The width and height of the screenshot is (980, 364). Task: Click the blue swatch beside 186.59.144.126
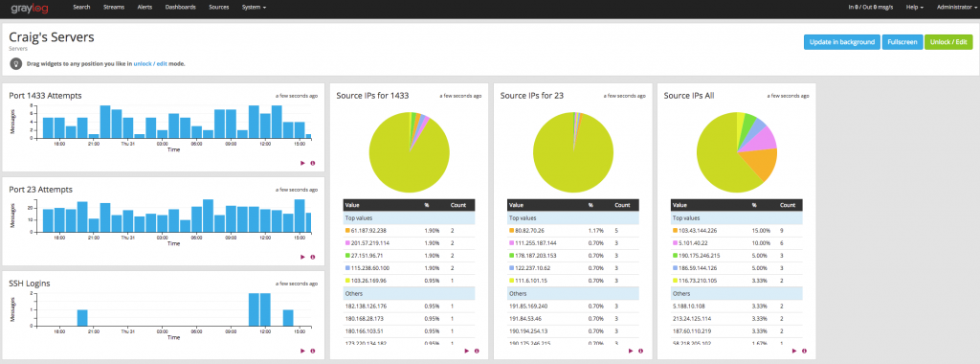tap(675, 267)
